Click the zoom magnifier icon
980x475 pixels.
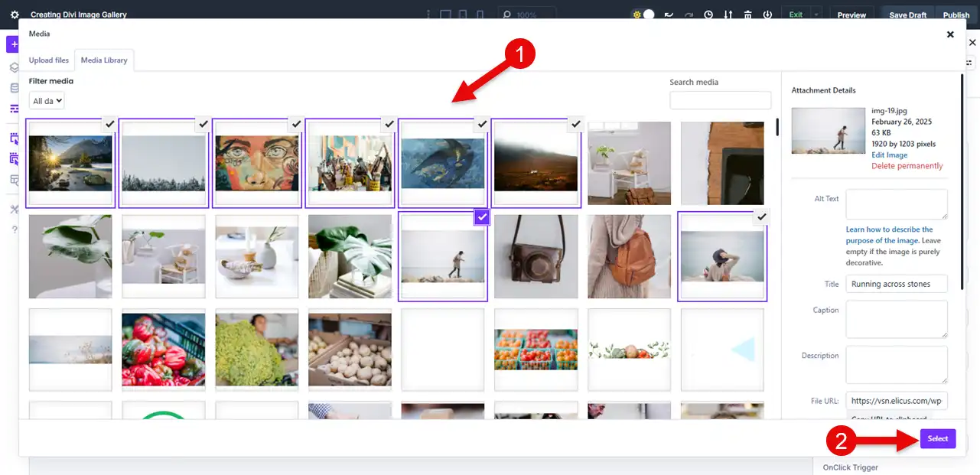coord(507,15)
